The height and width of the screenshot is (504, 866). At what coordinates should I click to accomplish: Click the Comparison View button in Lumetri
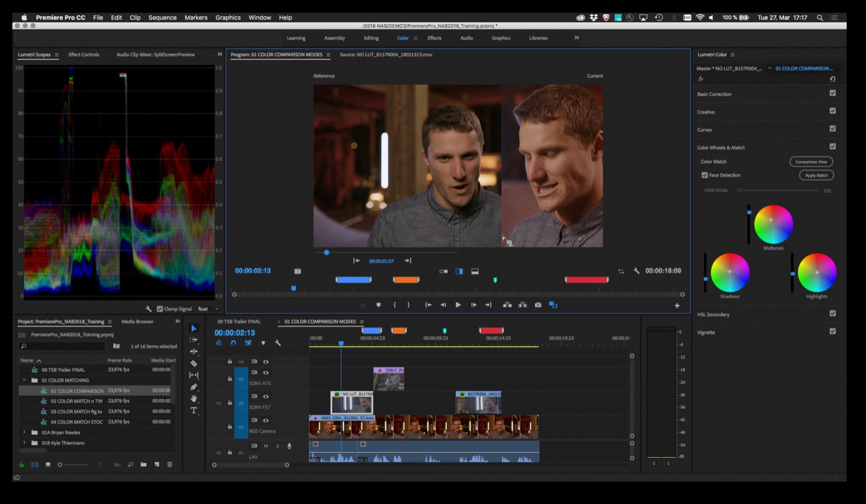(811, 162)
